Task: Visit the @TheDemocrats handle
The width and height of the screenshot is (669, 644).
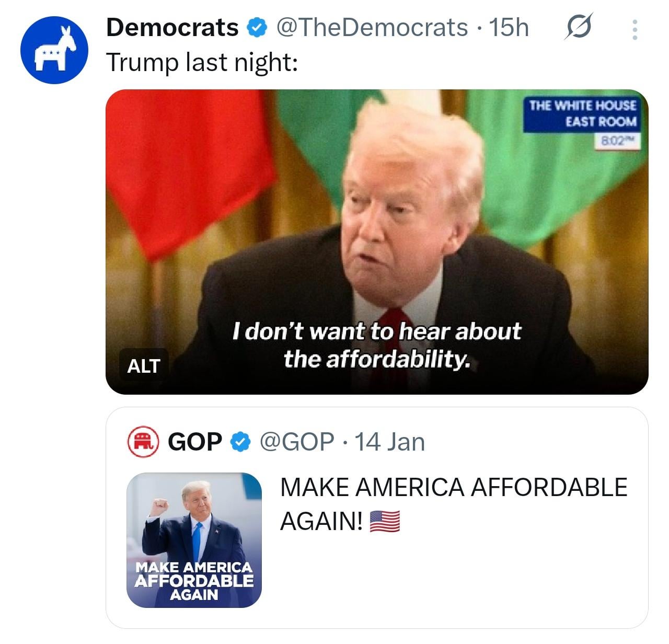Action: pos(372,28)
